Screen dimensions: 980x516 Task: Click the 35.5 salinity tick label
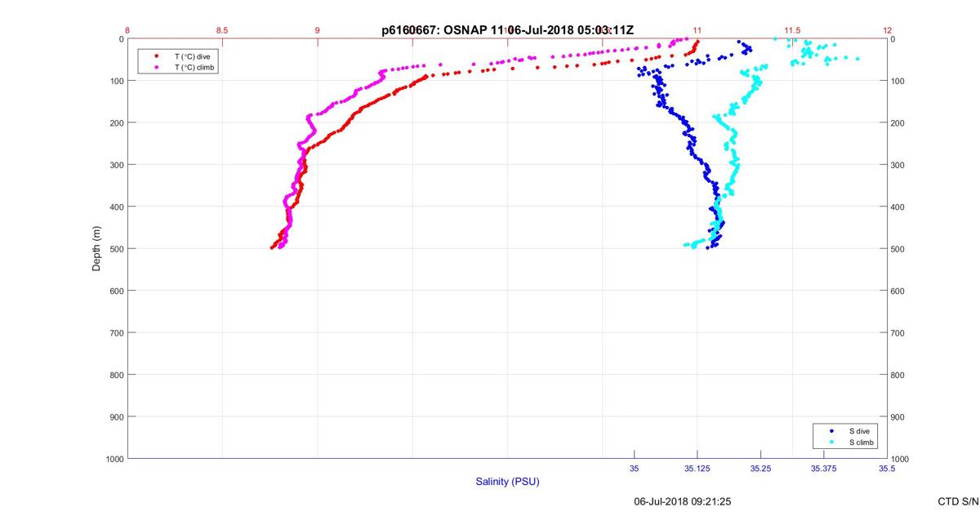[x=887, y=469]
